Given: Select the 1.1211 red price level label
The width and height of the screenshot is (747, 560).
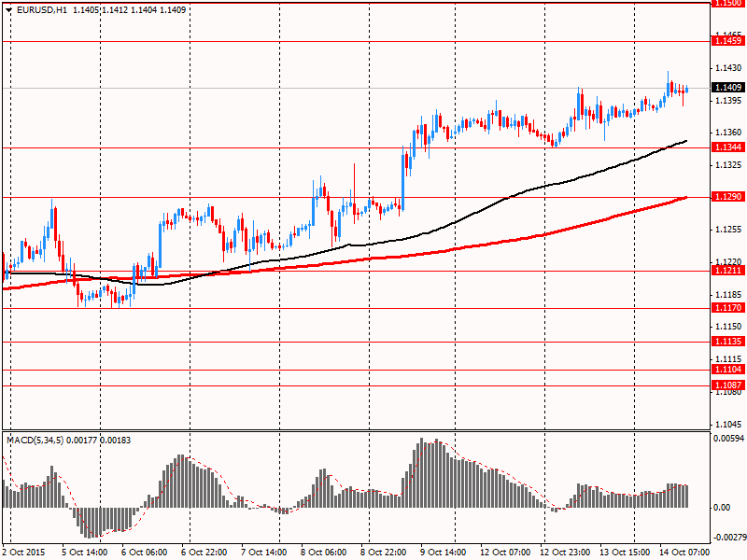Looking at the screenshot, I should point(728,271).
